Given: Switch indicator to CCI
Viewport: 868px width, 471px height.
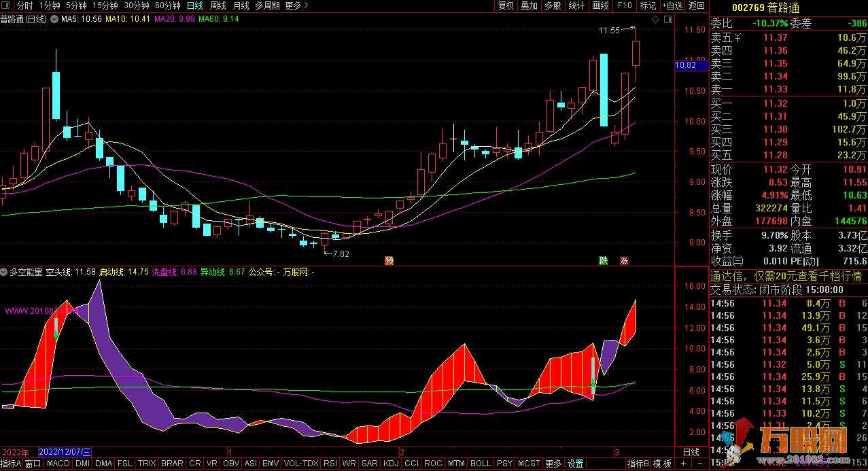Looking at the screenshot, I should click(411, 464).
